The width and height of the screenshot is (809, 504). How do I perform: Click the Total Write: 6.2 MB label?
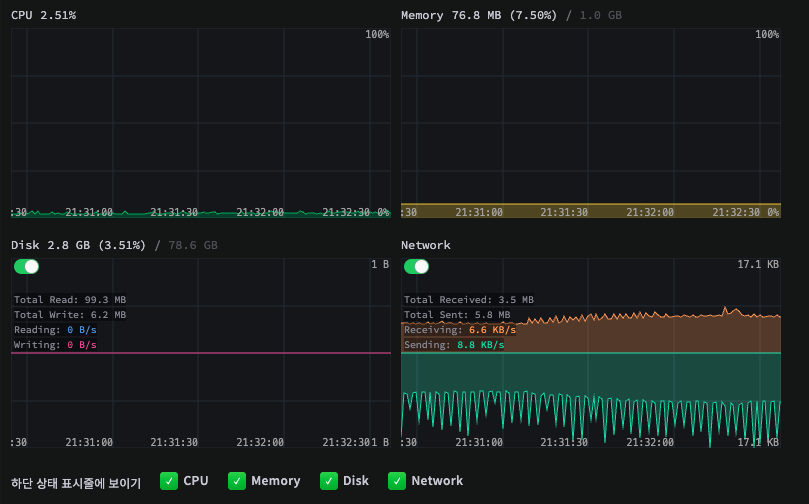click(x=70, y=315)
